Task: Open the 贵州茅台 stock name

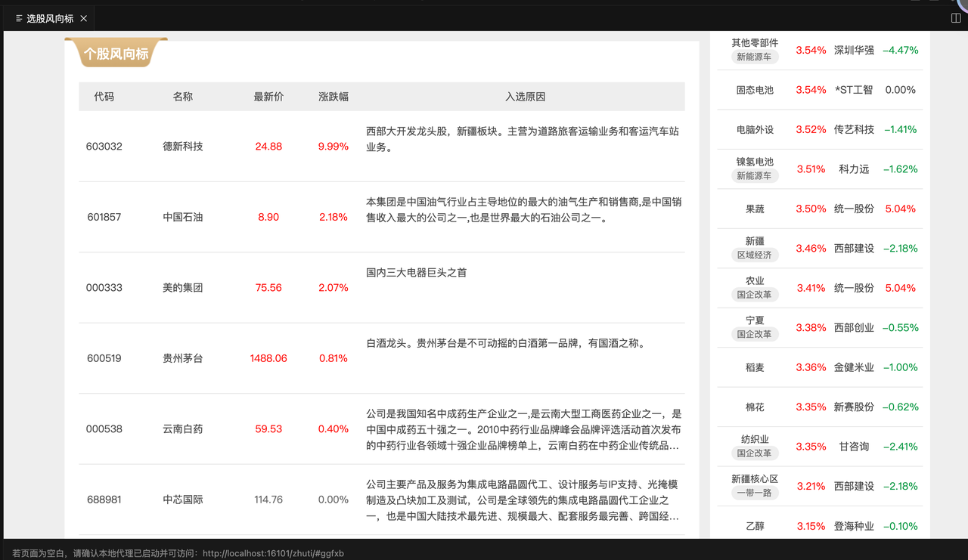Action: coord(183,358)
